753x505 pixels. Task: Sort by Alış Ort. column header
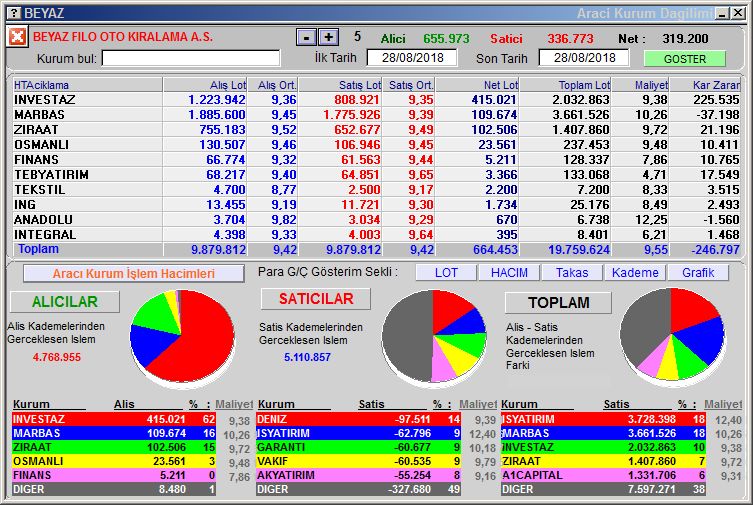[273, 85]
